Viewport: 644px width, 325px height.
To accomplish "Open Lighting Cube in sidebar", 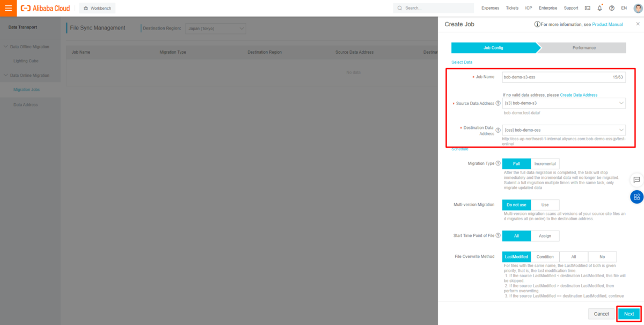I will click(x=26, y=61).
